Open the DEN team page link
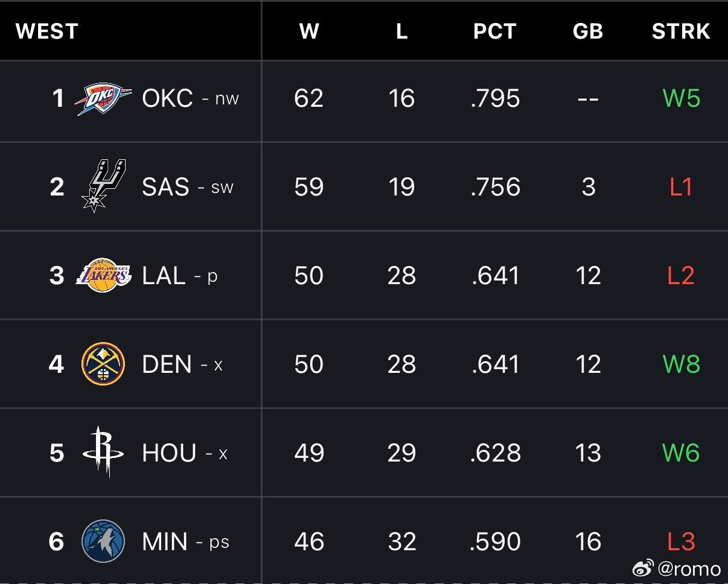The width and height of the screenshot is (728, 584). click(167, 364)
